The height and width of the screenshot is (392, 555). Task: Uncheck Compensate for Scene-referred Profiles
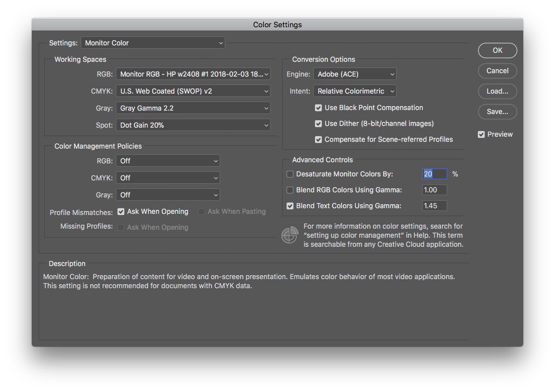(x=318, y=140)
